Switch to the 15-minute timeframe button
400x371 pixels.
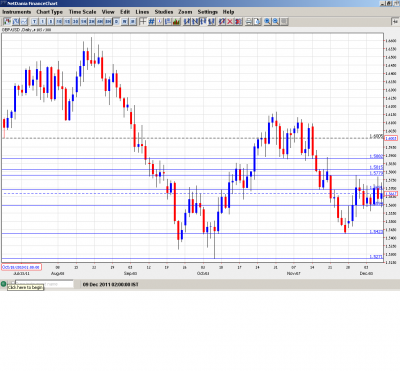coord(67,22)
